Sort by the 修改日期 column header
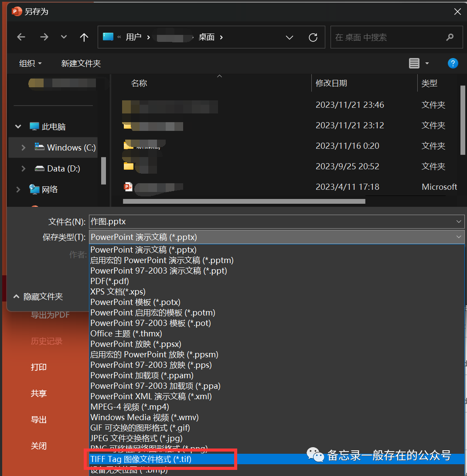This screenshot has height=476, width=467. tap(331, 83)
